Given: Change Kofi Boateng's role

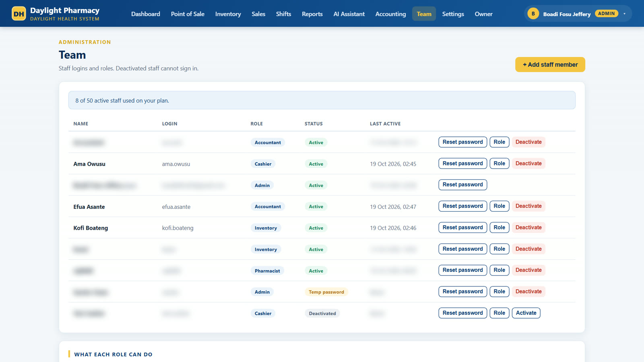Looking at the screenshot, I should [499, 227].
